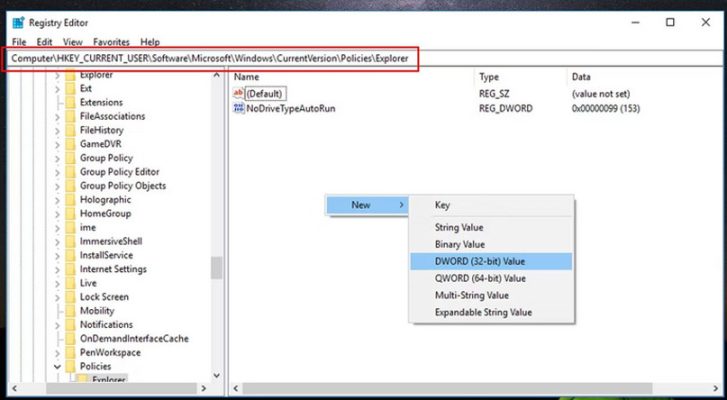Expand the FileHistory tree node
Viewport: 727px width, 400px height.
point(57,131)
